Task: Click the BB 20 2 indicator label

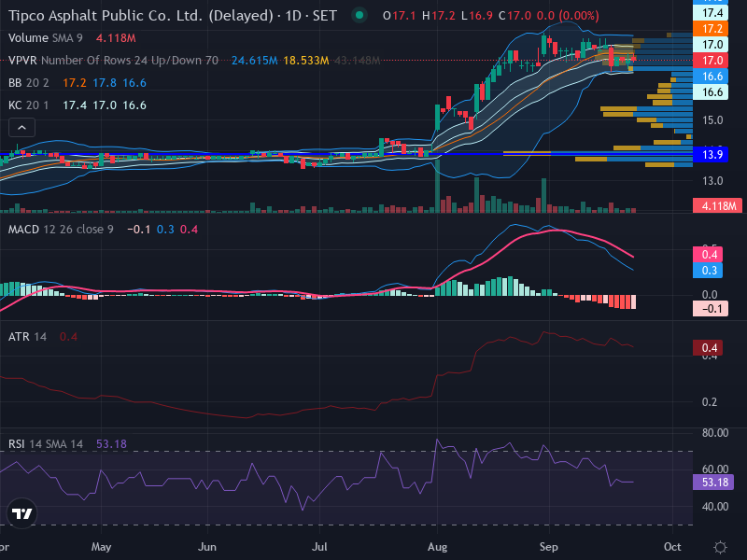Action: coord(29,83)
